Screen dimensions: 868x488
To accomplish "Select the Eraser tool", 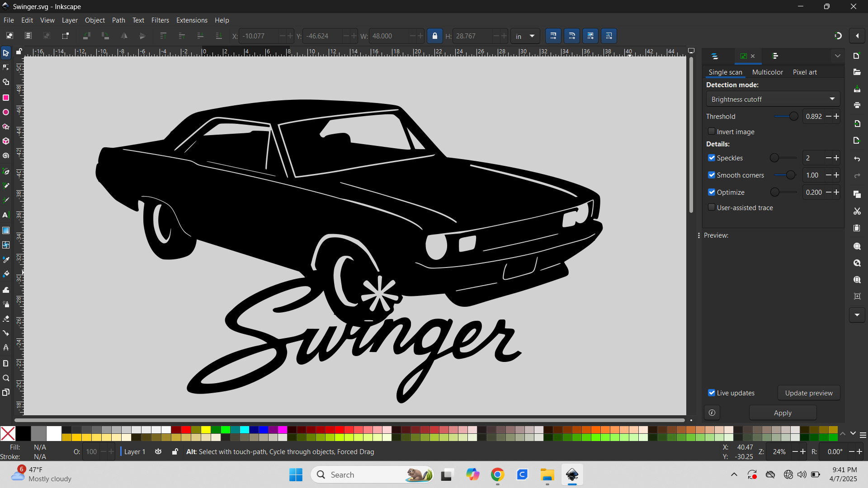I will tap(6, 319).
